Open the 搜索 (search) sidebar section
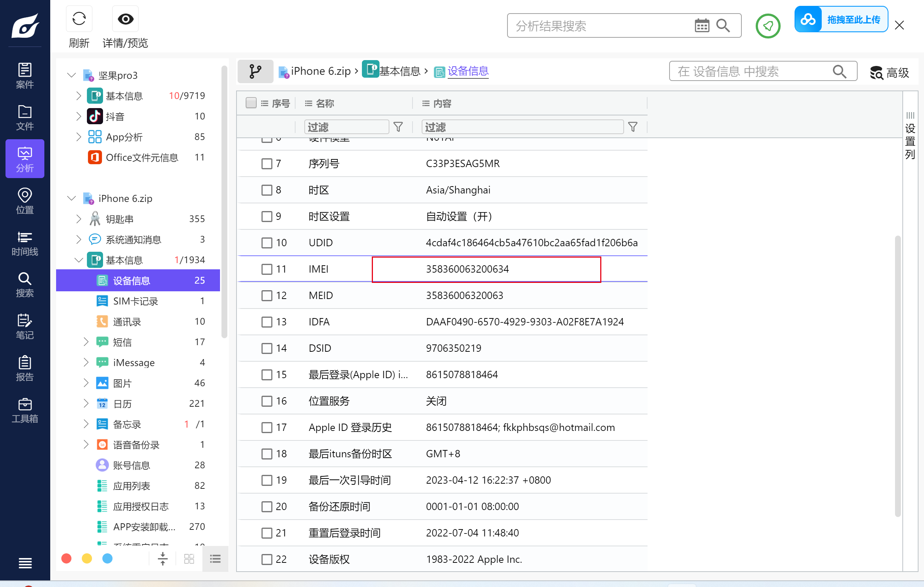924x587 pixels. coord(25,284)
